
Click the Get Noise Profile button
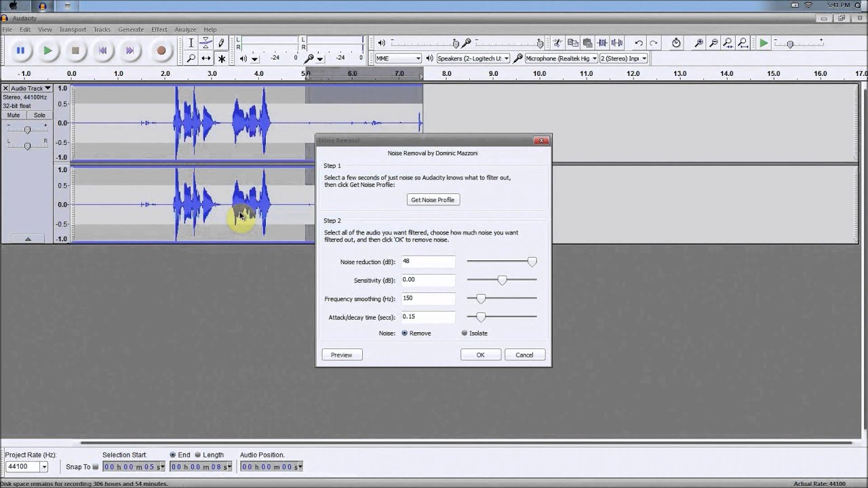(433, 200)
